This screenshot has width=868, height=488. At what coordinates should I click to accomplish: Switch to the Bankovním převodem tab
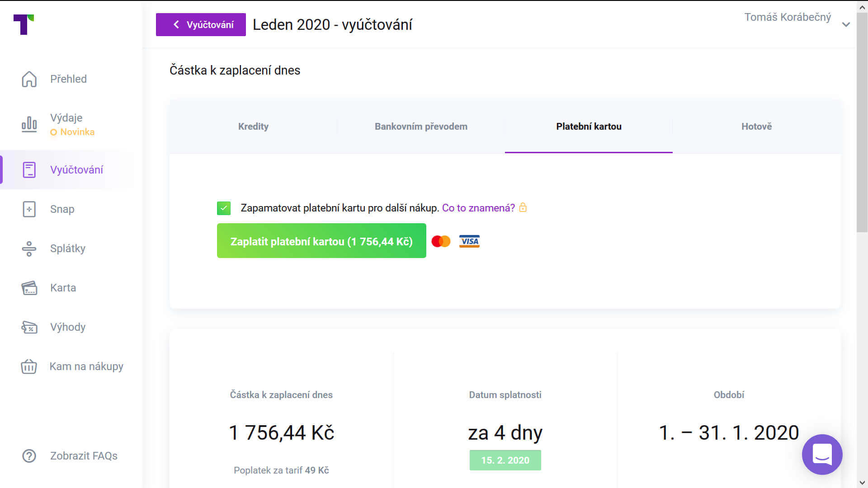pos(420,127)
